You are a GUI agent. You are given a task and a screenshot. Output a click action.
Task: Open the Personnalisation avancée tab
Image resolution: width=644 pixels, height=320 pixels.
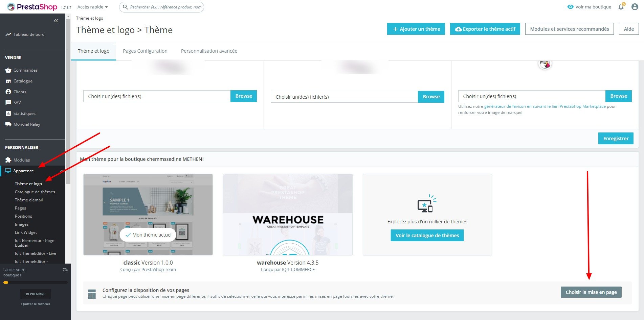pos(209,51)
